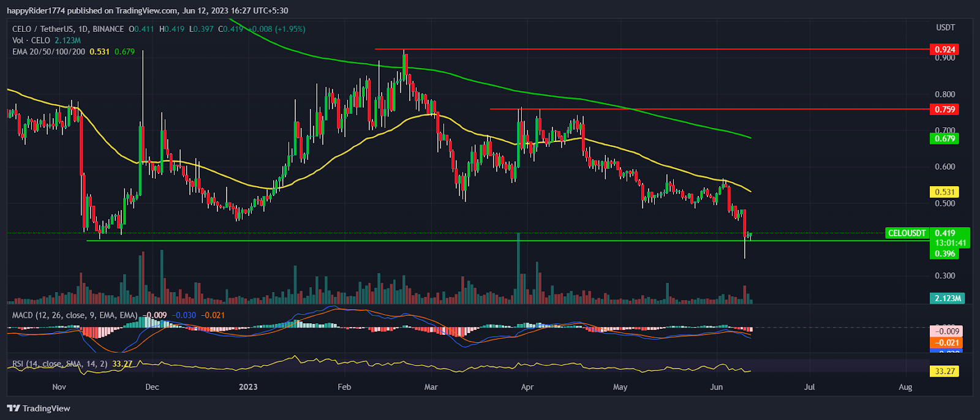Click the 0.300 price axis tick

pyautogui.click(x=945, y=276)
